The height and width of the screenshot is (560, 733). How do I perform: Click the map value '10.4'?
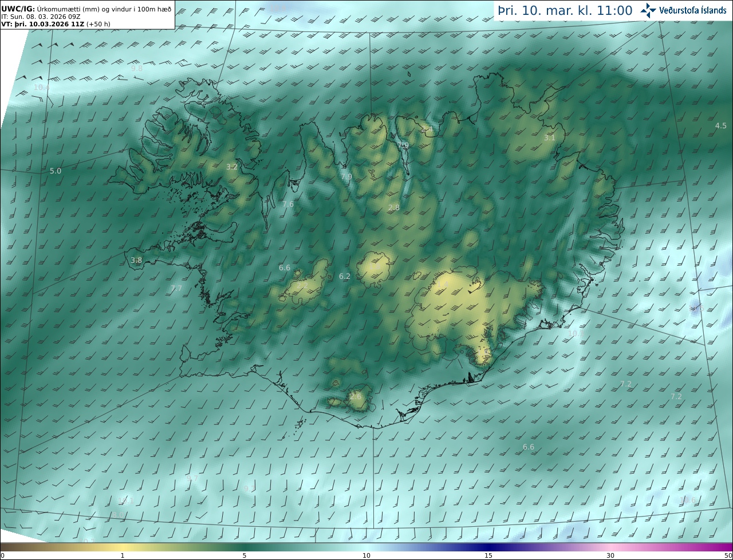[41, 87]
